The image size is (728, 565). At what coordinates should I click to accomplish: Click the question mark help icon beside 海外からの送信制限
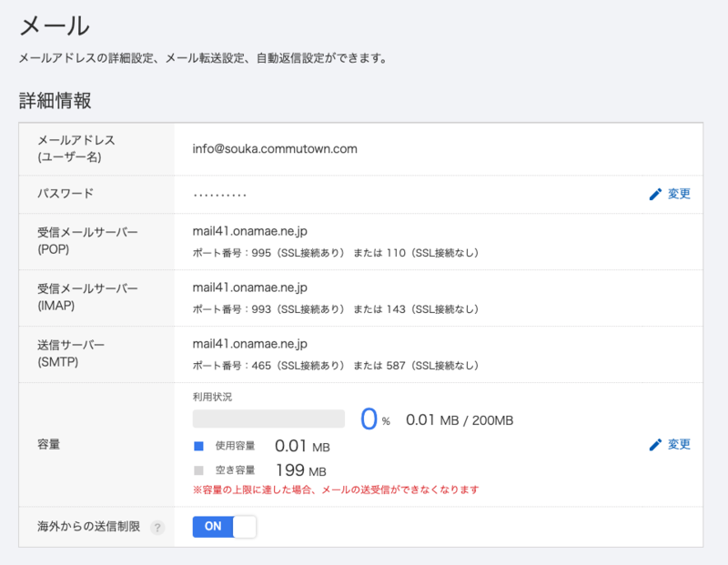click(x=157, y=528)
